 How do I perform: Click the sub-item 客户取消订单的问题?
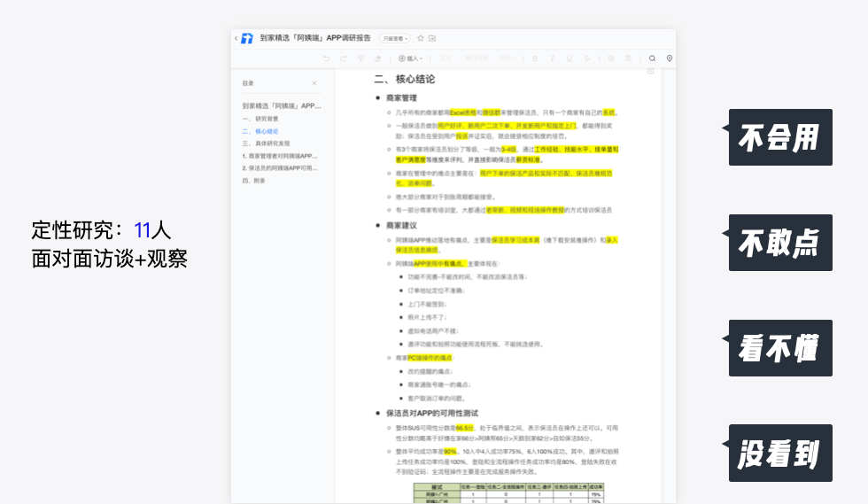click(436, 399)
